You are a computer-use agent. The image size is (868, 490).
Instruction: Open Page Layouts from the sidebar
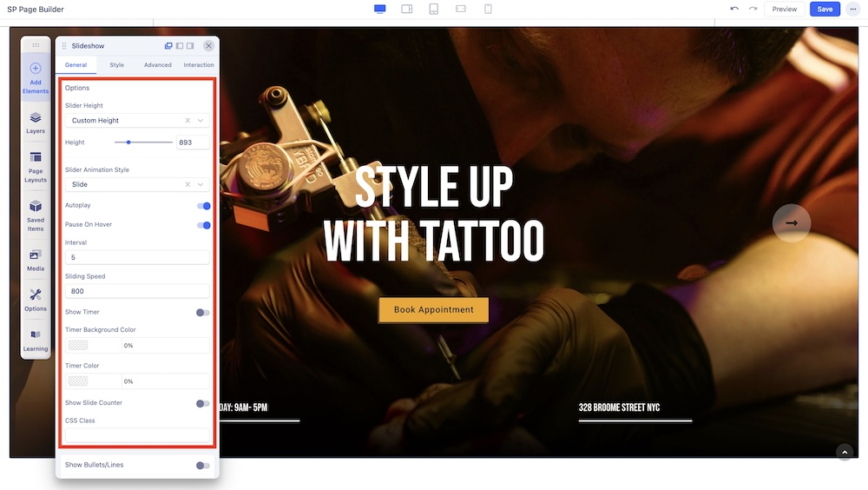(36, 167)
